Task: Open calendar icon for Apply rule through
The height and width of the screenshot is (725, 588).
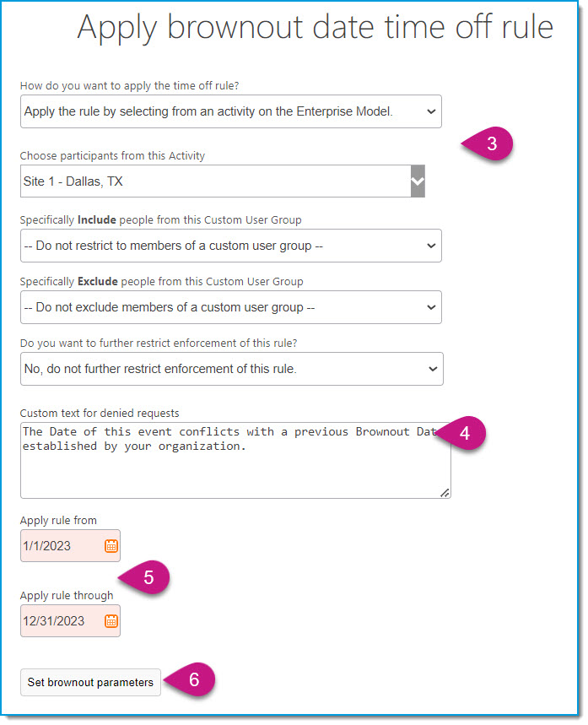Action: click(x=111, y=621)
